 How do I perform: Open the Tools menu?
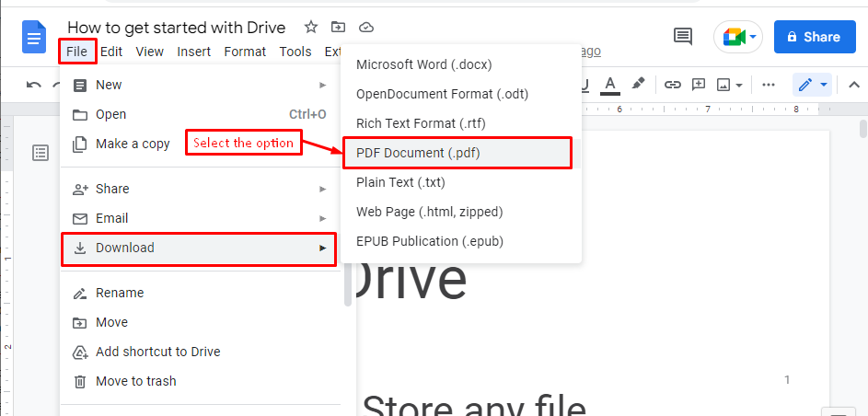tap(295, 52)
